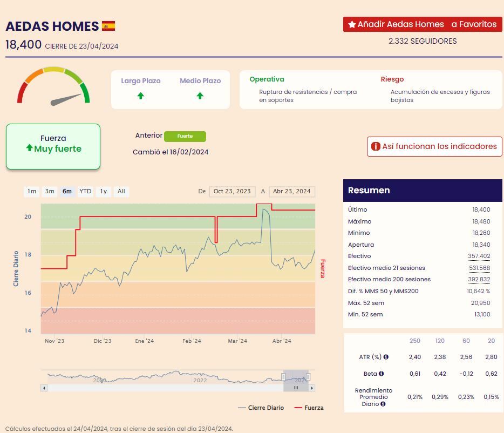Open Así funcionan los indicadores
504x433 pixels.
coord(434,147)
